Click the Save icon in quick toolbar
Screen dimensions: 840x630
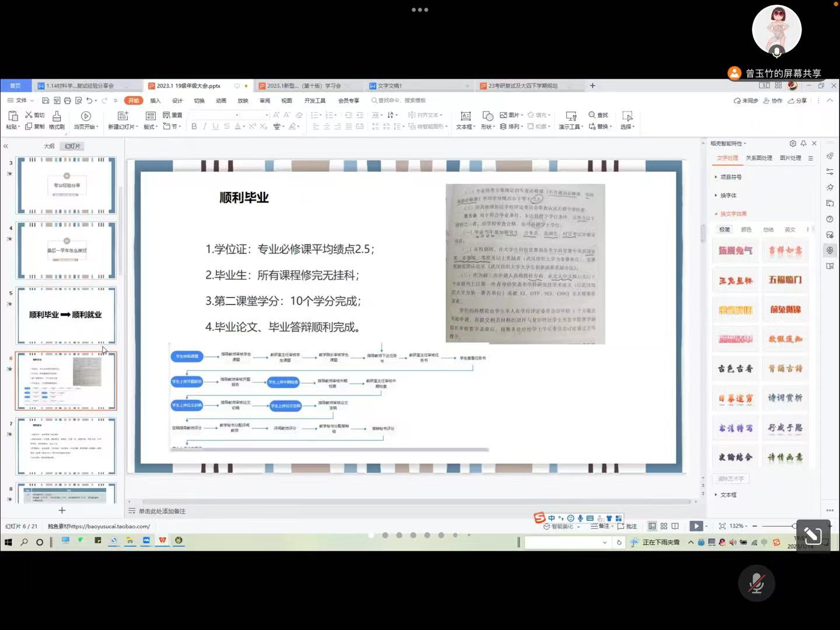(x=45, y=100)
